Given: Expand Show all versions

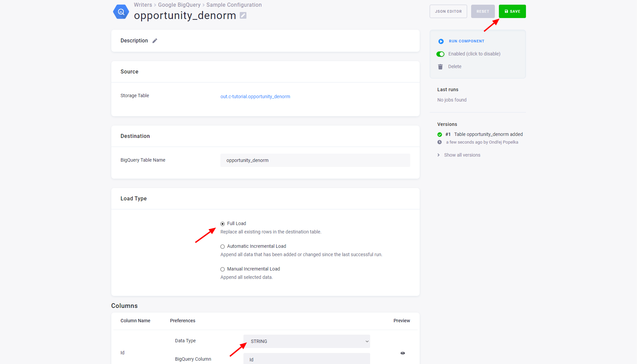Looking at the screenshot, I should [x=462, y=155].
